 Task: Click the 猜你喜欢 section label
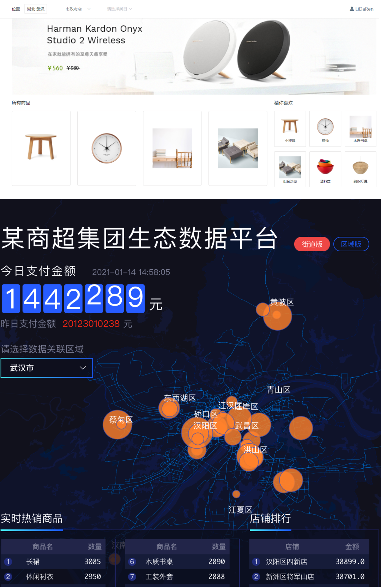284,103
